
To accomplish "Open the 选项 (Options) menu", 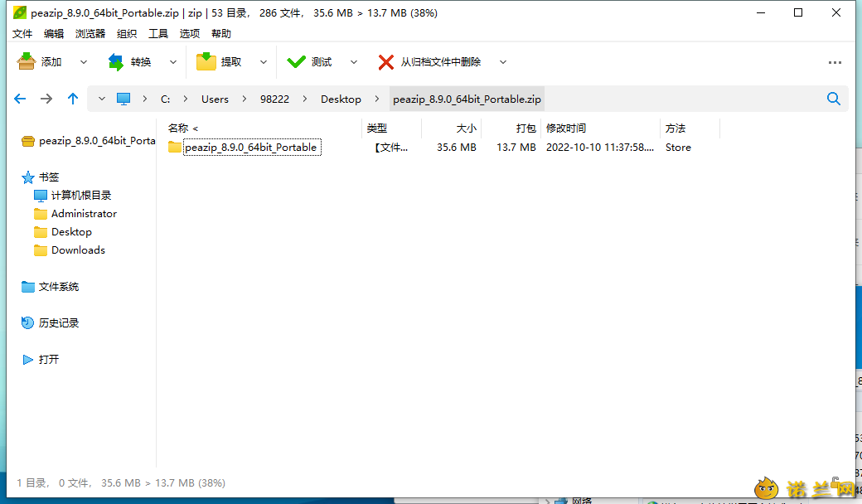I will tap(190, 33).
